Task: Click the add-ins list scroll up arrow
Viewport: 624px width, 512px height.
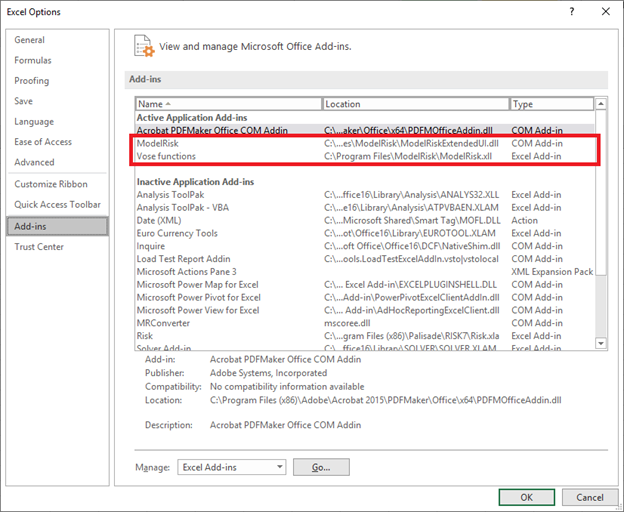Action: tap(601, 104)
